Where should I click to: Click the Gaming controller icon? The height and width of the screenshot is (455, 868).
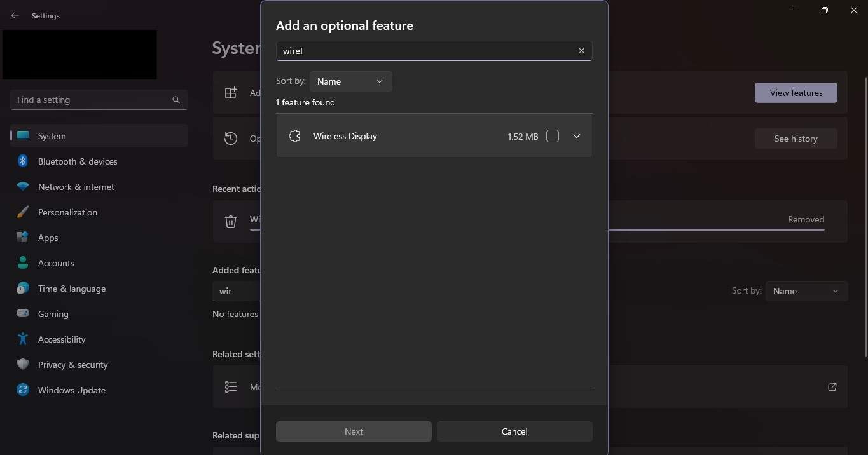pyautogui.click(x=23, y=314)
